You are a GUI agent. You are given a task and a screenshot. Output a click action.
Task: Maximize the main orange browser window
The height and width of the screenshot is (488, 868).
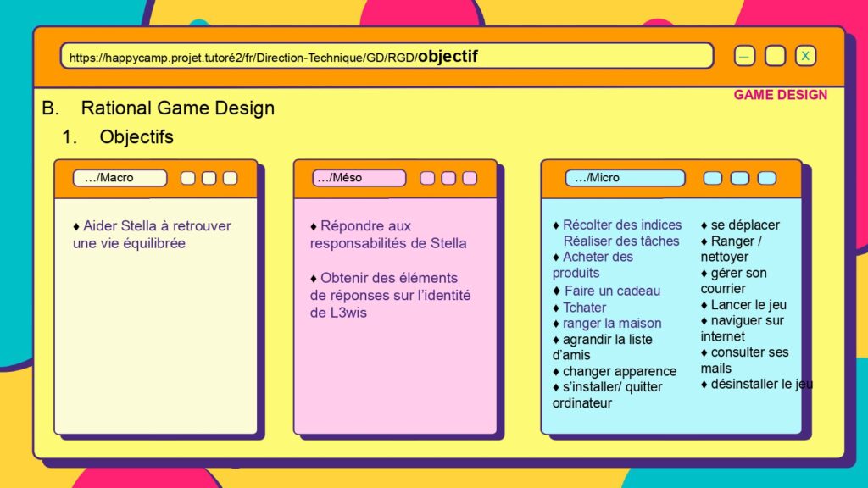click(775, 56)
